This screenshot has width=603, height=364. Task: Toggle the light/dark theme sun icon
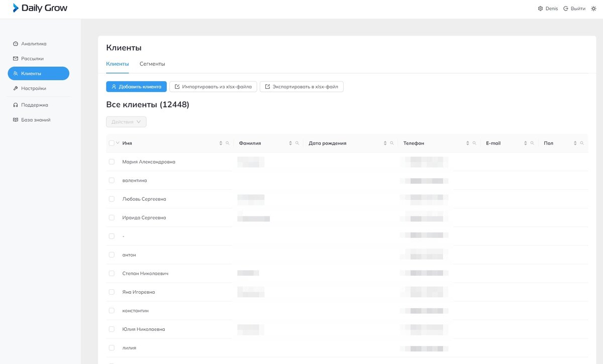tap(593, 9)
